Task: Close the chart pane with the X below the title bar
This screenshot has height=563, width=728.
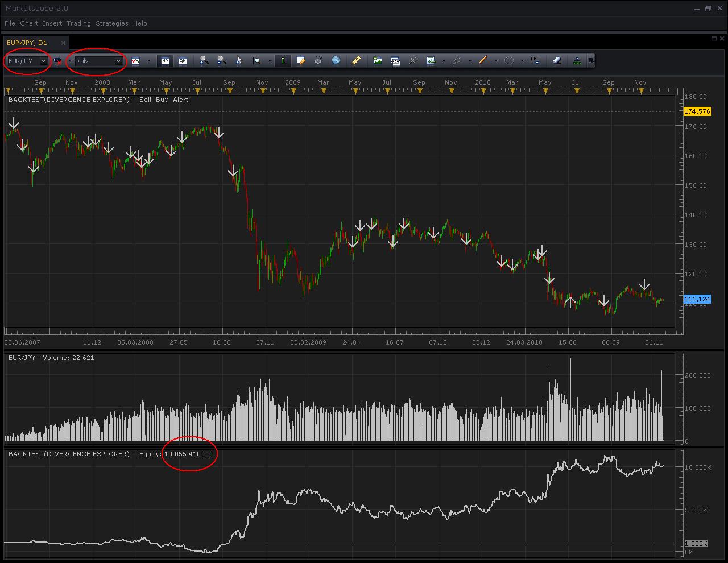Action: tap(722, 39)
